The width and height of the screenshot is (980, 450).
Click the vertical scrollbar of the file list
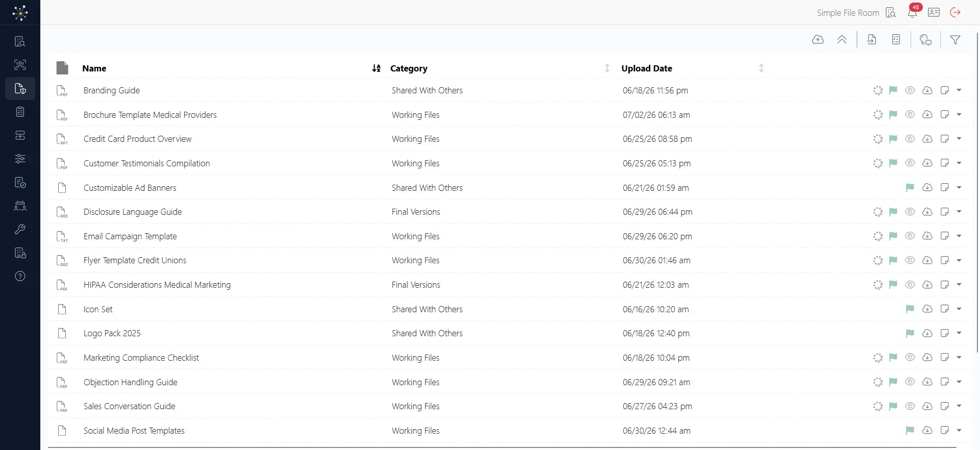pos(977,194)
